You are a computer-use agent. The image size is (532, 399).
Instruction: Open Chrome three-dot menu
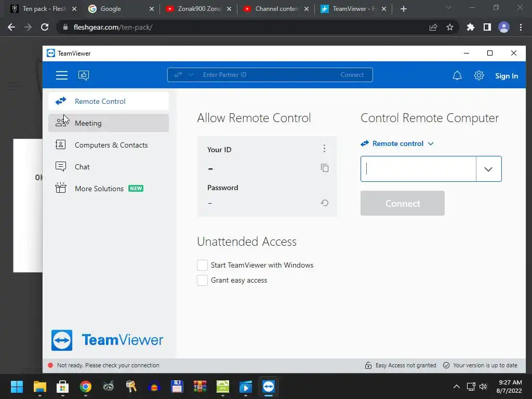[521, 27]
